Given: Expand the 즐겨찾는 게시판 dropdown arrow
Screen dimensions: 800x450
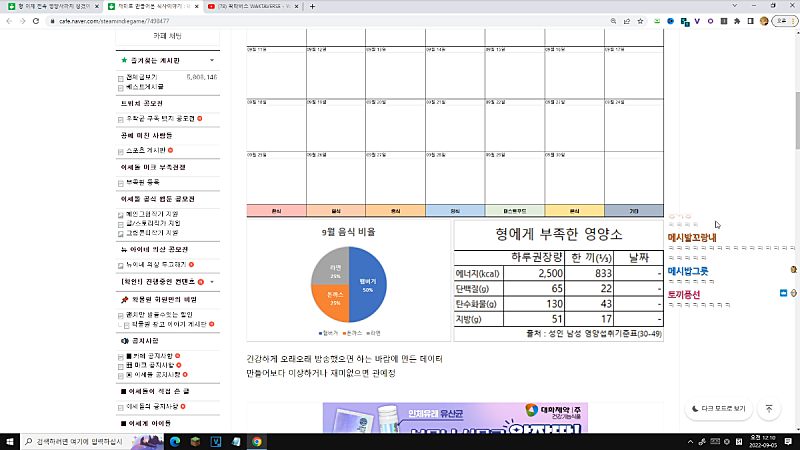Looking at the screenshot, I should [x=212, y=60].
